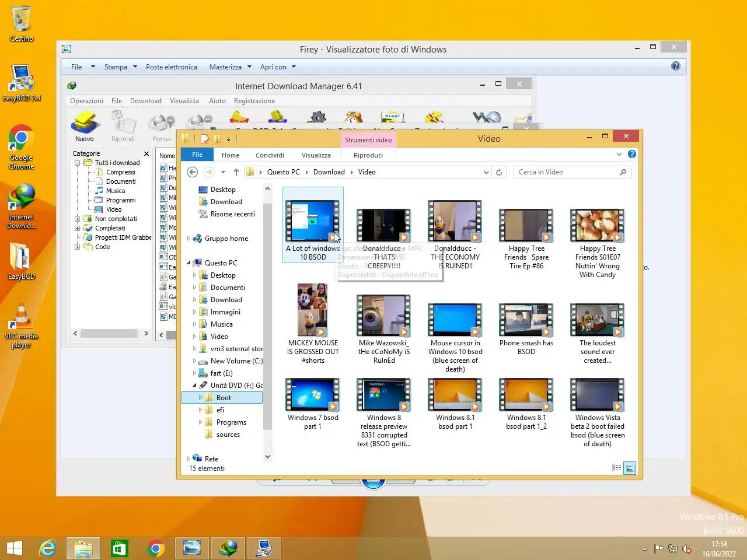Open the EasyBCD 2.4 desktop icon

(x=22, y=83)
